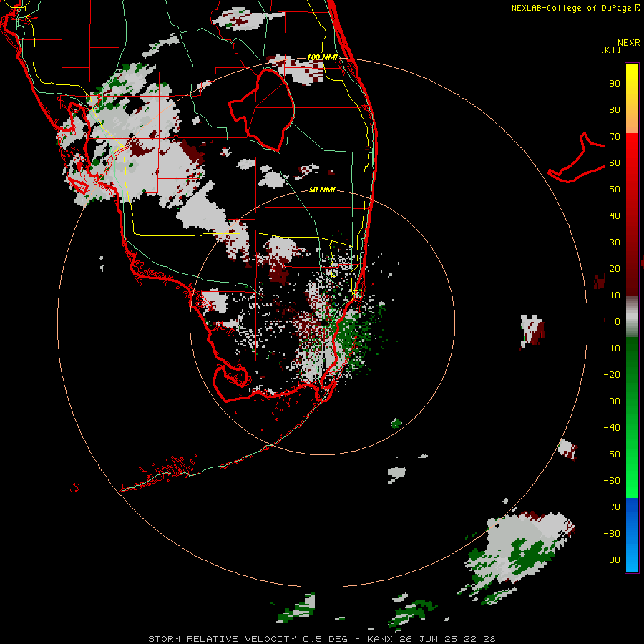The height and width of the screenshot is (644, 644).
Task: Click the positive 30 scale label
Action: pos(615,243)
